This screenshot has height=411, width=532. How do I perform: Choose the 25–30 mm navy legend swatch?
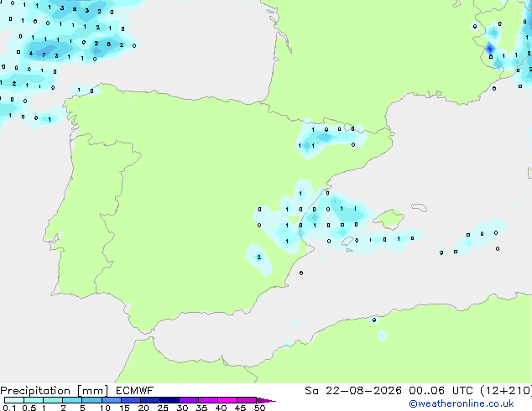click(x=169, y=400)
